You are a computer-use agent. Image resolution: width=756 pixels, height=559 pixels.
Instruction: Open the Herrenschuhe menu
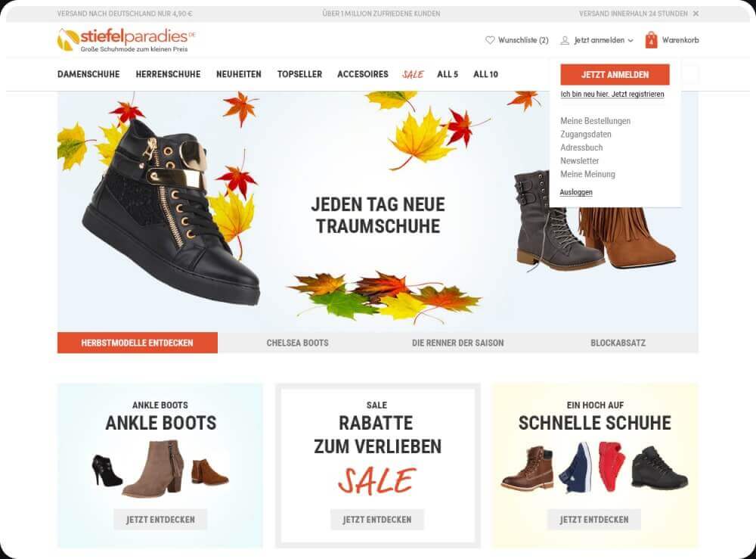(x=168, y=74)
